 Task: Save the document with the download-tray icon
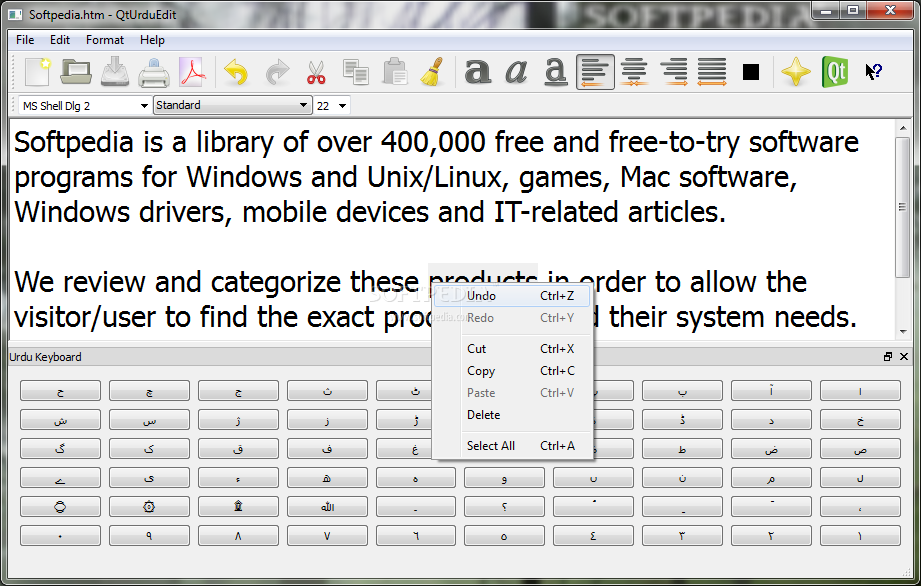tap(115, 72)
